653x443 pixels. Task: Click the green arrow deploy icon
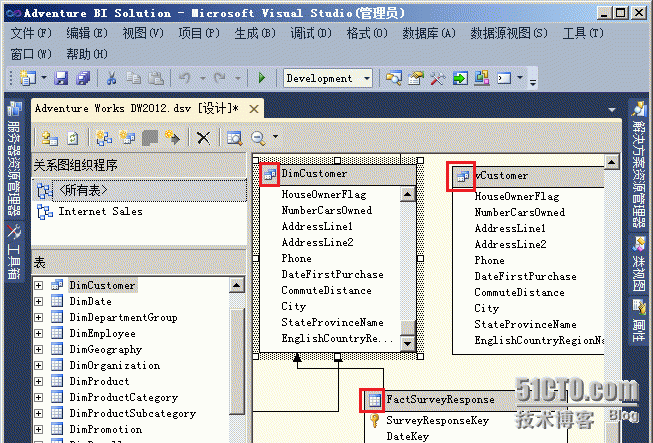coord(460,78)
